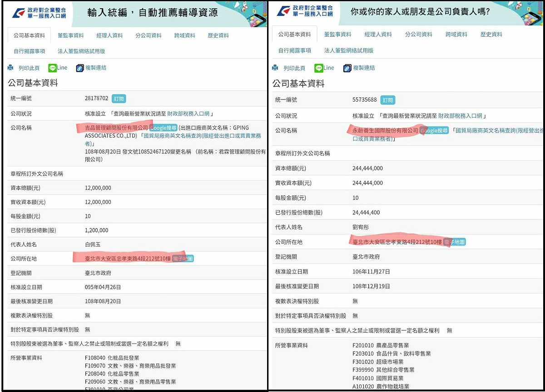The image size is (545, 392).
Task: Click 複製連結 link in left panel
Action: tap(96, 68)
